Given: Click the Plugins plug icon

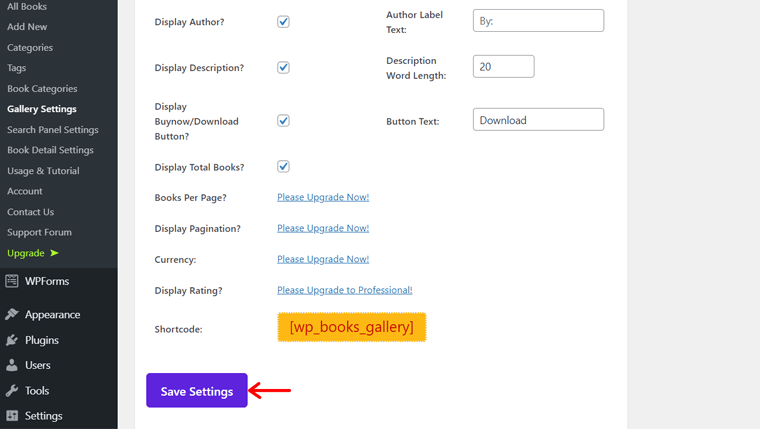Looking at the screenshot, I should pos(12,340).
